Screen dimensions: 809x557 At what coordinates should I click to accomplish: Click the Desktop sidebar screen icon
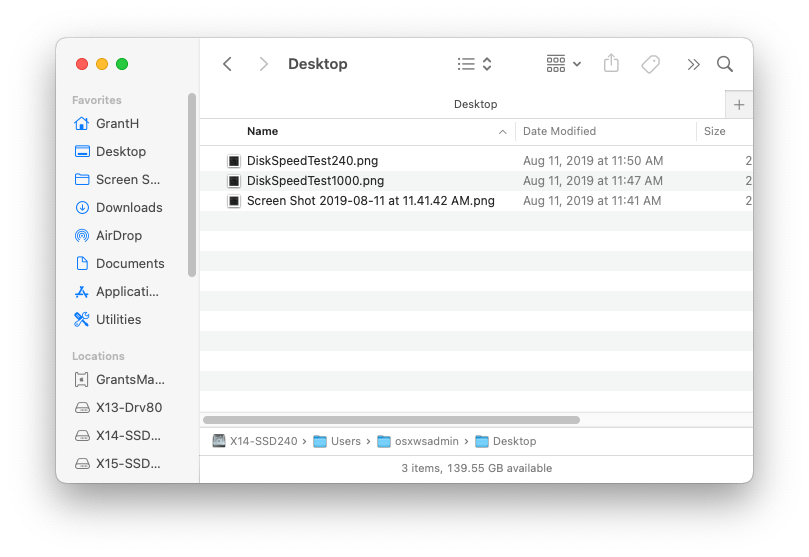click(82, 152)
